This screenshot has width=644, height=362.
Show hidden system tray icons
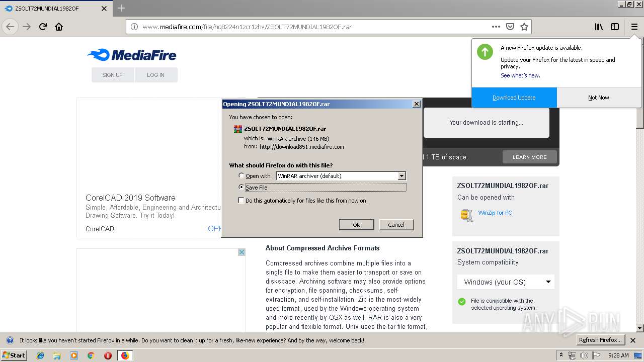click(x=561, y=355)
